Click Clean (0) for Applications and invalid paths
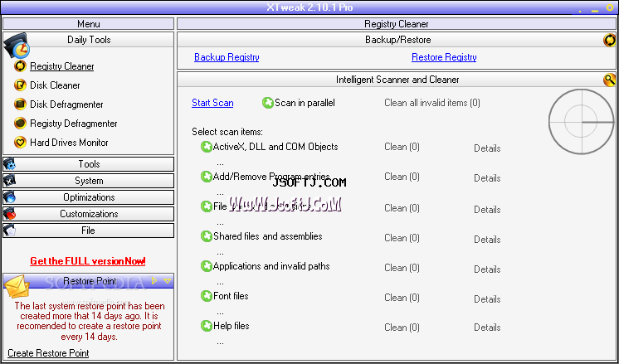Image resolution: width=619 pixels, height=364 pixels. pyautogui.click(x=402, y=268)
